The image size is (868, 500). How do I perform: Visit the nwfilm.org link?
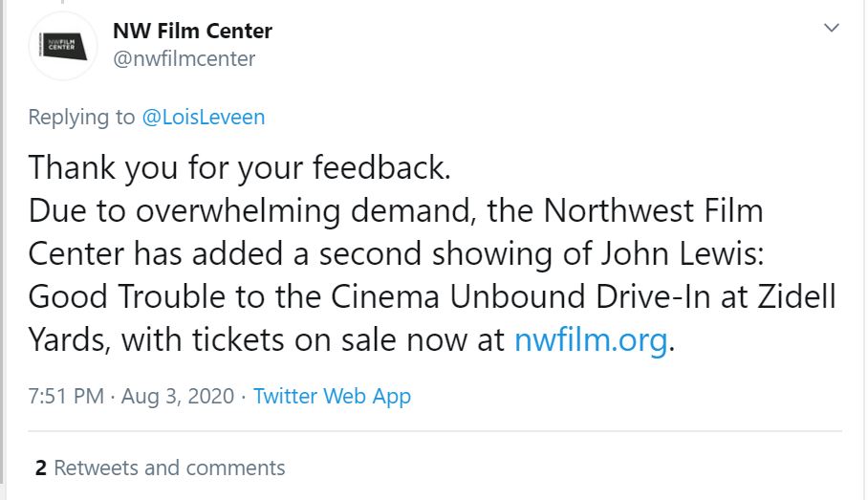click(x=590, y=340)
